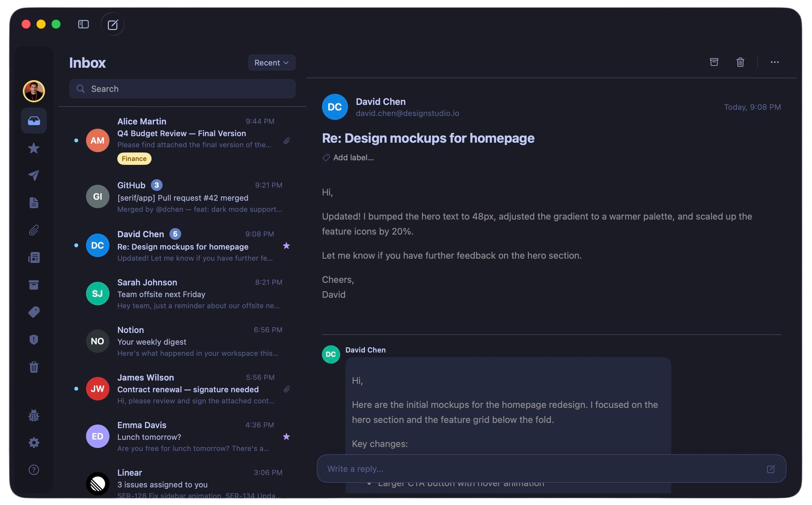Compose a new email
The height and width of the screenshot is (505, 812).
coord(112,24)
